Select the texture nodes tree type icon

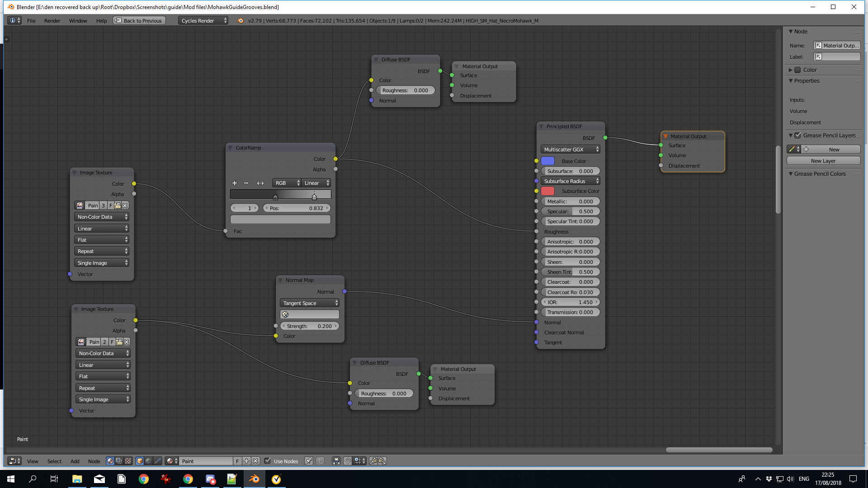point(128,461)
